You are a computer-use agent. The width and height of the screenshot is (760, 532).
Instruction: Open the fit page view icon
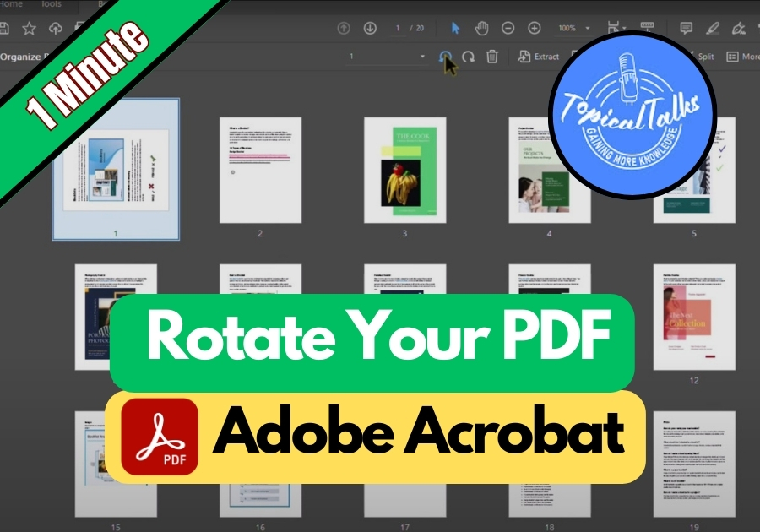[616, 27]
